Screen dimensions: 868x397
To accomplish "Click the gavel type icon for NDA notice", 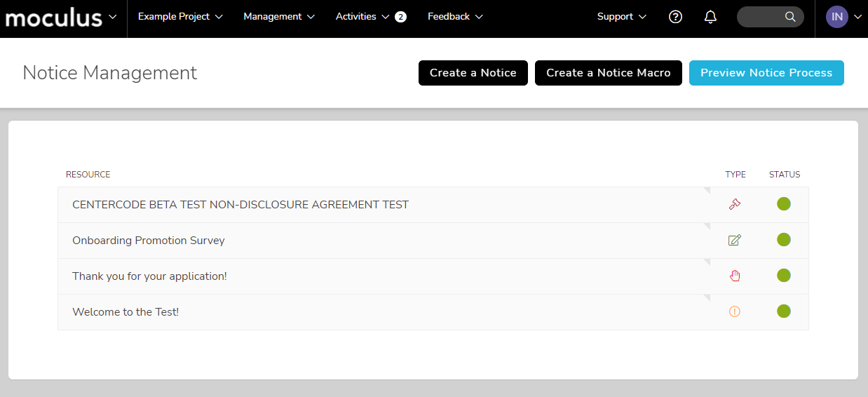I will (735, 204).
